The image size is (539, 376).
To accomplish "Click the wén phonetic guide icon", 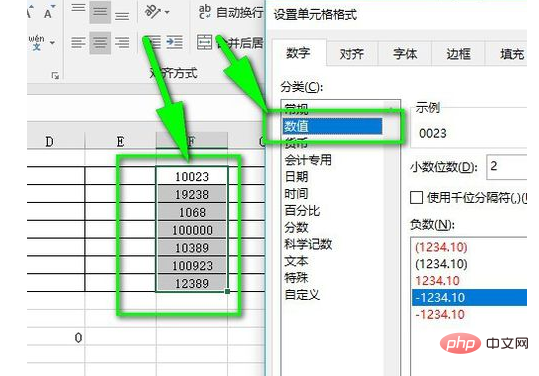I will click(36, 43).
